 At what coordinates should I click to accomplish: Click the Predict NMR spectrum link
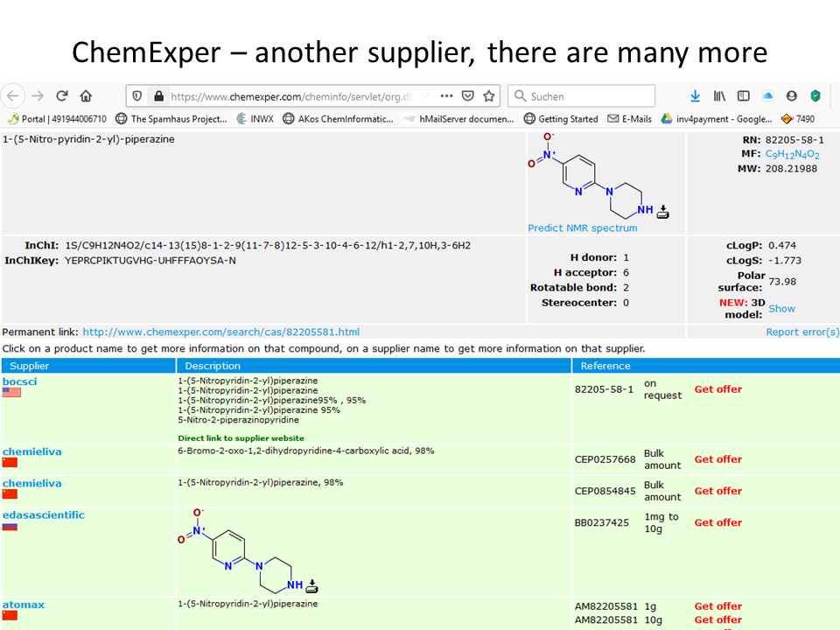click(x=583, y=228)
